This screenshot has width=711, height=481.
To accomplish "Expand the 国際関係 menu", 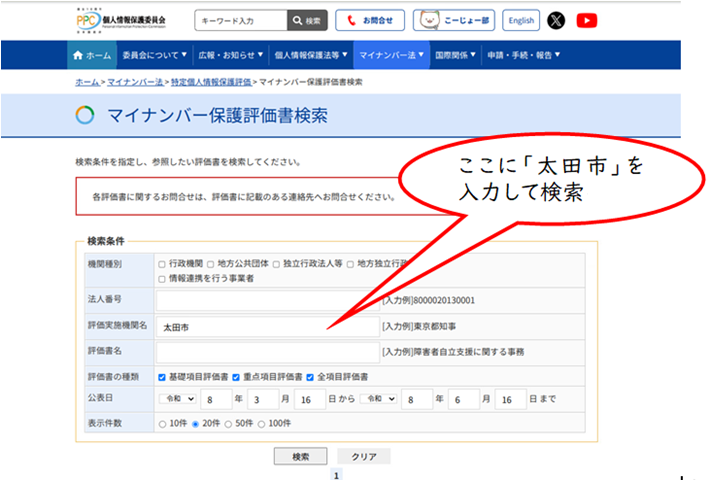I will coord(455,55).
